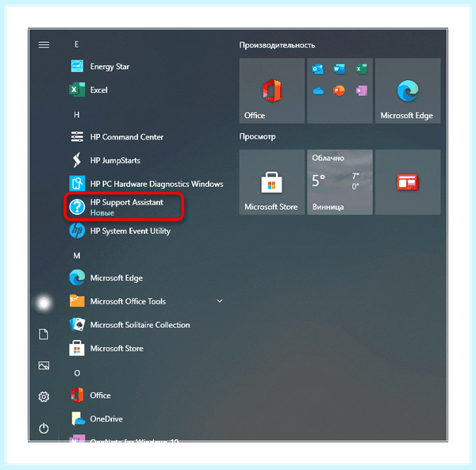Image resolution: width=476 pixels, height=470 pixels.
Task: Open PowerPoint icon in tile group
Action: point(339,90)
